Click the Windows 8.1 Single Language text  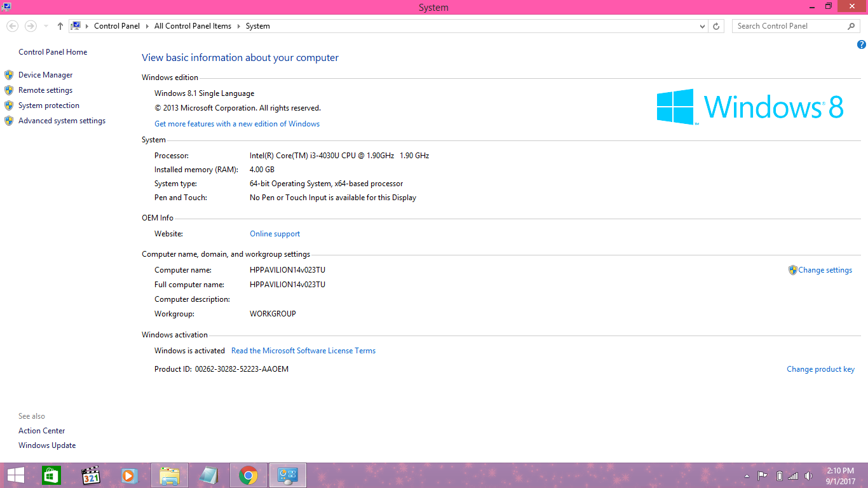[205, 93]
